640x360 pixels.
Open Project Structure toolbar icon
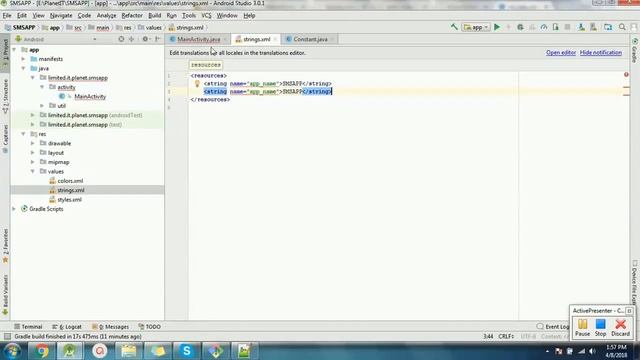coord(608,27)
